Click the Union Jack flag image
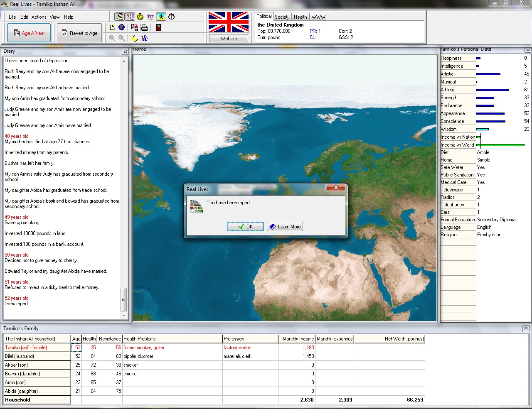 coord(228,22)
